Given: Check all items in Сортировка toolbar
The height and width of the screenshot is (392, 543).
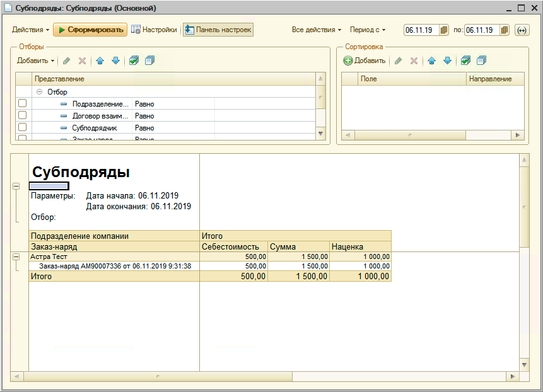Looking at the screenshot, I should point(466,61).
